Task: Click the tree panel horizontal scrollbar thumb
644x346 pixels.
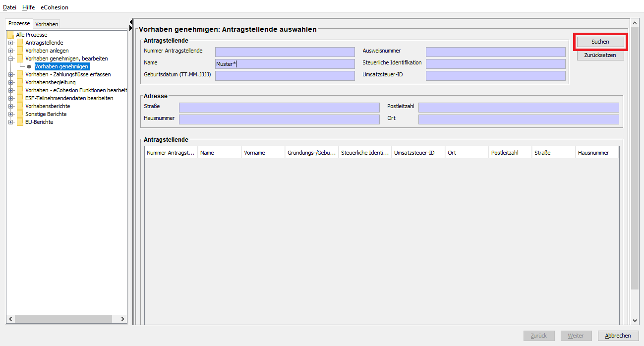Action: 62,319
